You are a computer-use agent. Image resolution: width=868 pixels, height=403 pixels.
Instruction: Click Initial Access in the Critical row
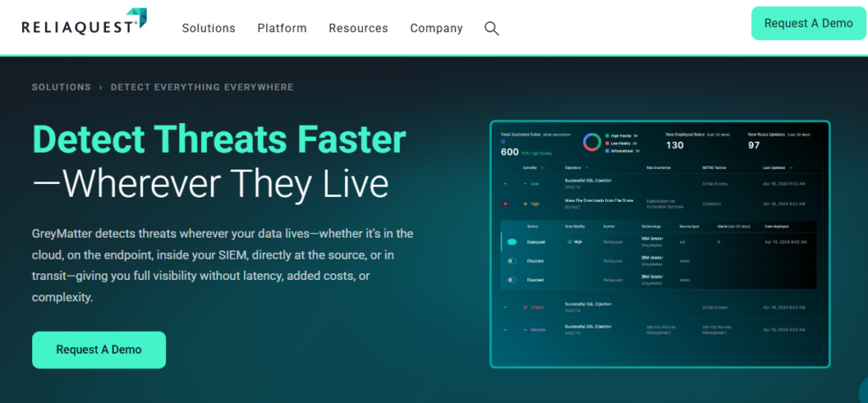(715, 307)
